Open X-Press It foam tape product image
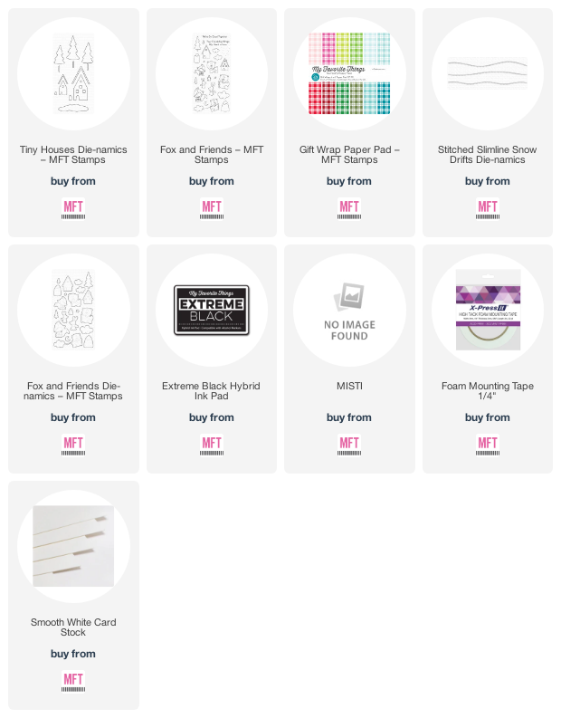561x728 pixels. tap(488, 310)
